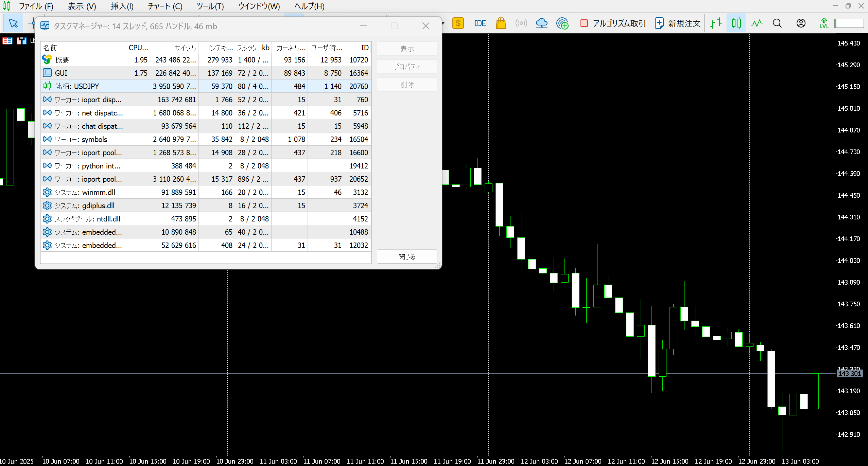Click the magnifier search icon
The width and height of the screenshot is (868, 466).
777,23
